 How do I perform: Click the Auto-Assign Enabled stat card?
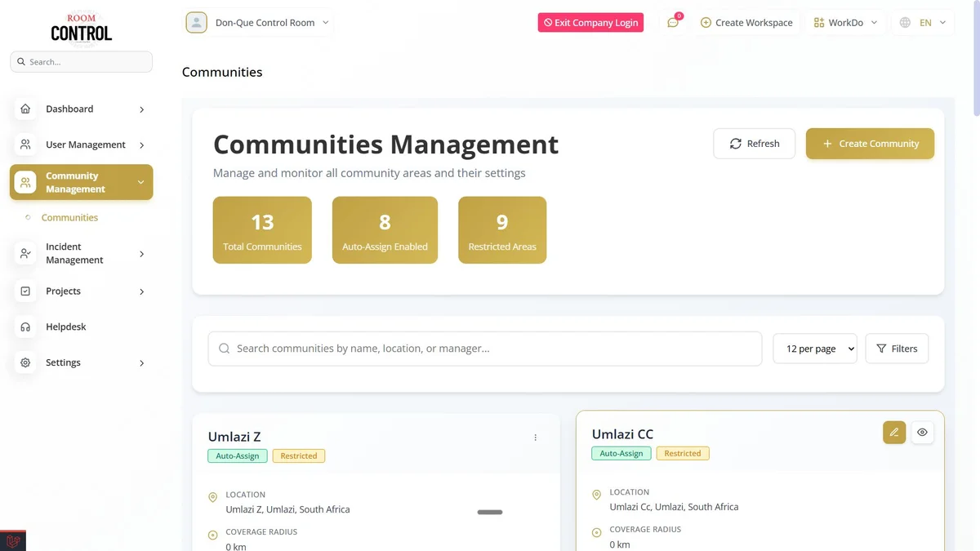[385, 230]
